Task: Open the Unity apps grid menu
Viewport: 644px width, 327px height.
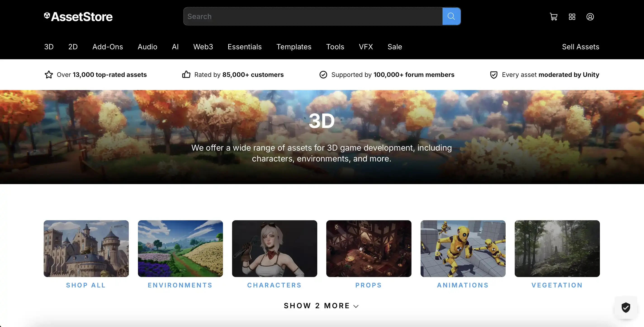Action: tap(572, 17)
